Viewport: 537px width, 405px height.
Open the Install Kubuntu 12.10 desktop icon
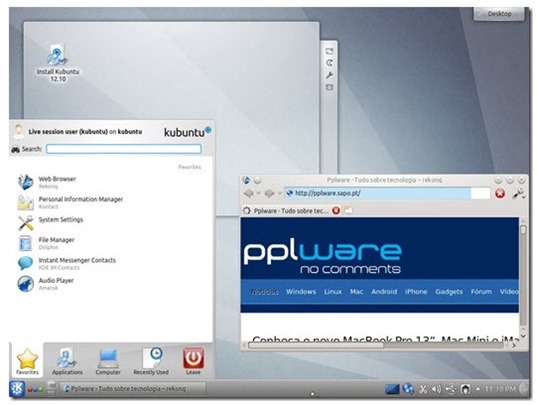[x=58, y=63]
